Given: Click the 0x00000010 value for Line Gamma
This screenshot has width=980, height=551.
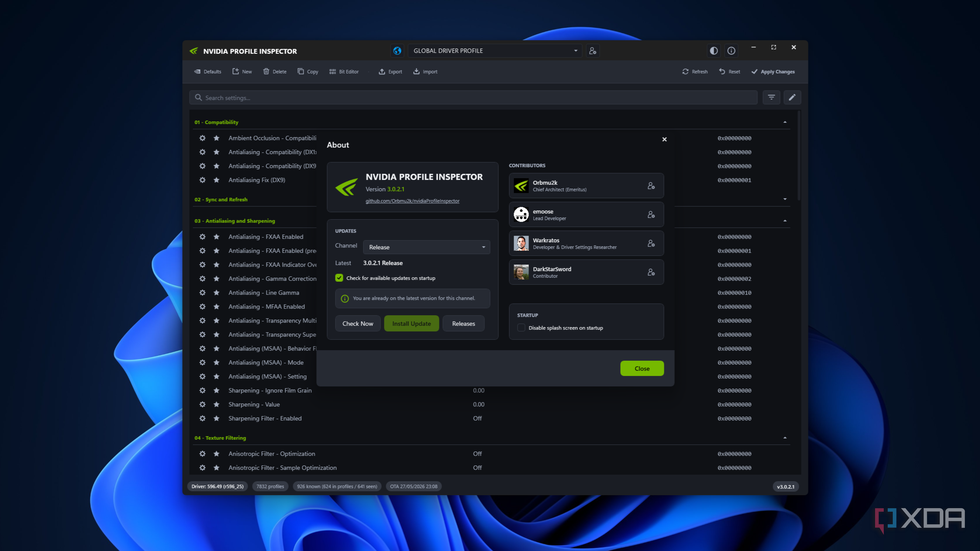Looking at the screenshot, I should [734, 293].
